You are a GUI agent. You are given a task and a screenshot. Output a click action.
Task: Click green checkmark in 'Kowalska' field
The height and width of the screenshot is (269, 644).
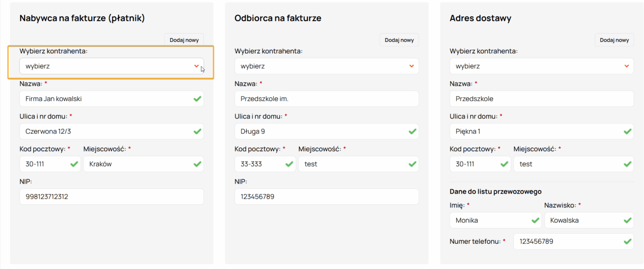click(627, 220)
